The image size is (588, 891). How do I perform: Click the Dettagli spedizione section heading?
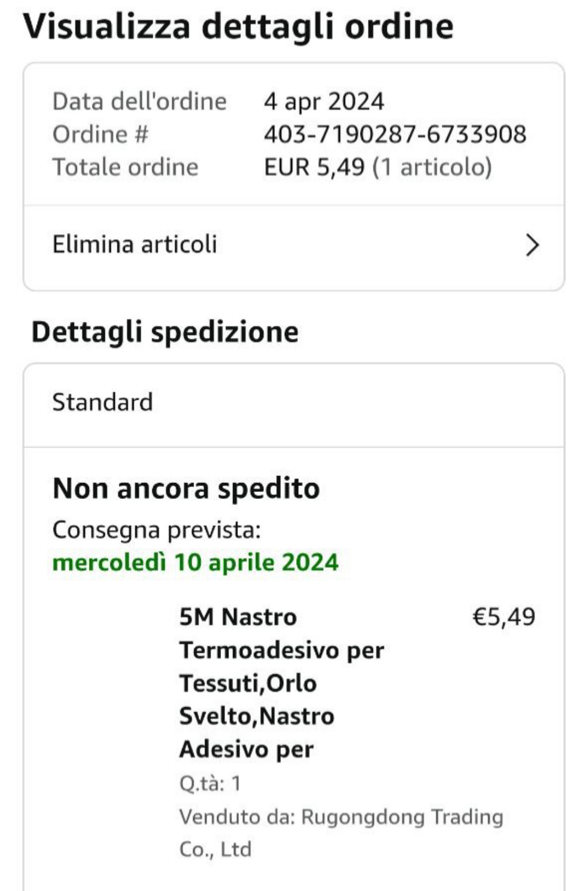click(x=165, y=332)
